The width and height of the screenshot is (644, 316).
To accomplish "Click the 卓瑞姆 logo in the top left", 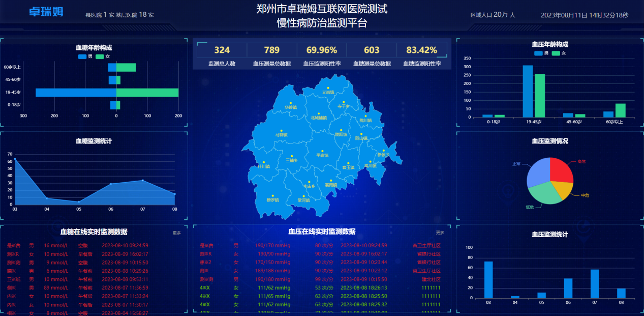I will [x=45, y=12].
